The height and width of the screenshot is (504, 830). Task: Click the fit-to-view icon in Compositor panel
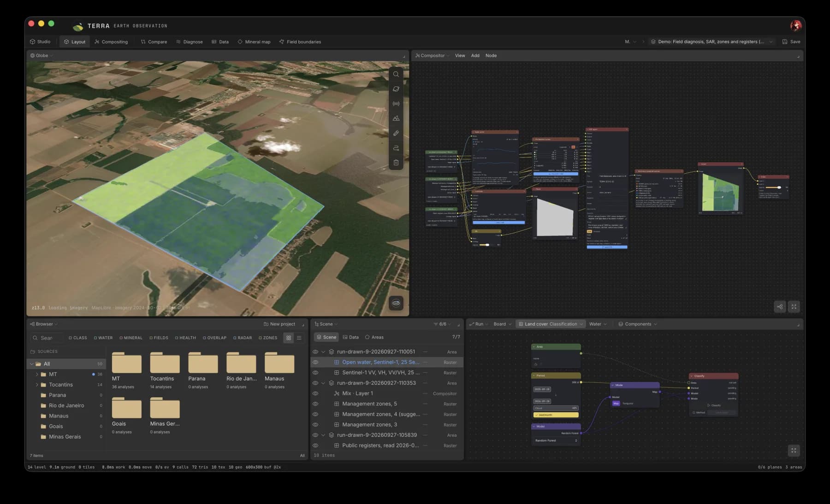point(794,307)
